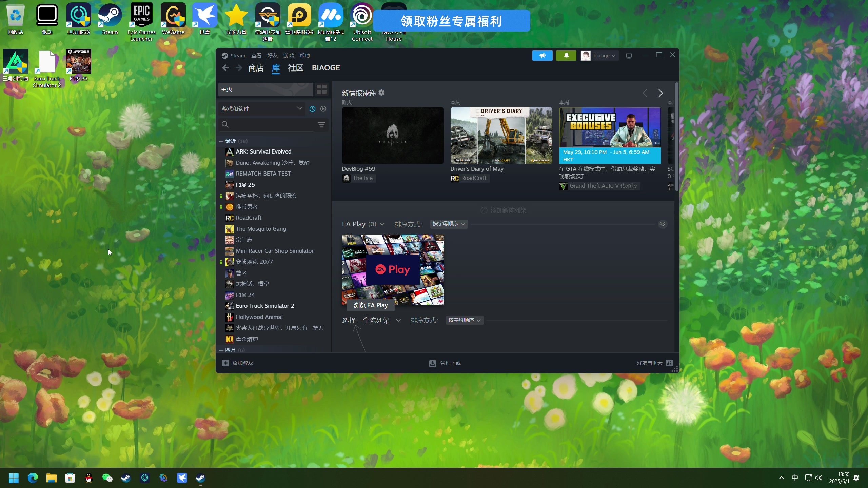Open the 回收站 recycle bin

15,20
